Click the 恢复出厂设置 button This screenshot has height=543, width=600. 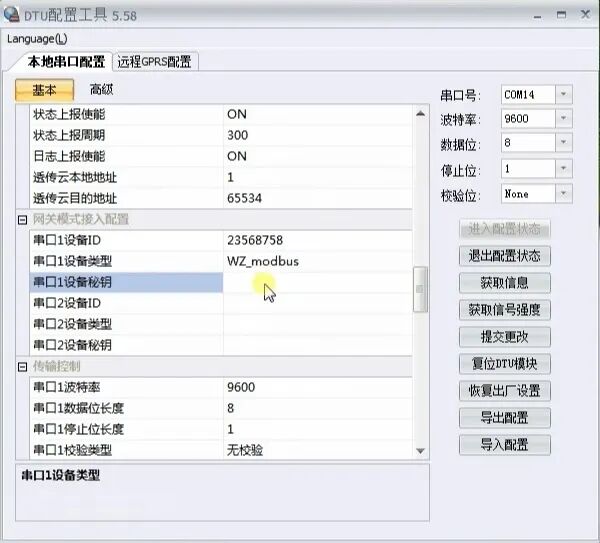(x=505, y=391)
